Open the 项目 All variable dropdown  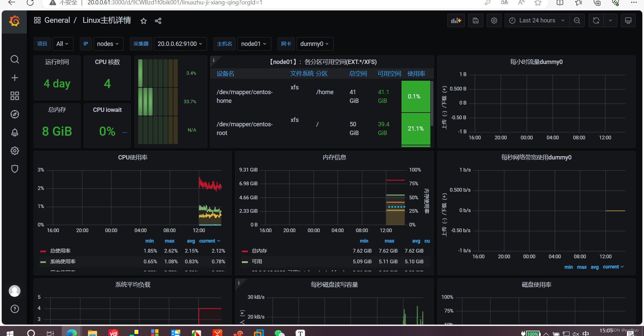click(62, 44)
